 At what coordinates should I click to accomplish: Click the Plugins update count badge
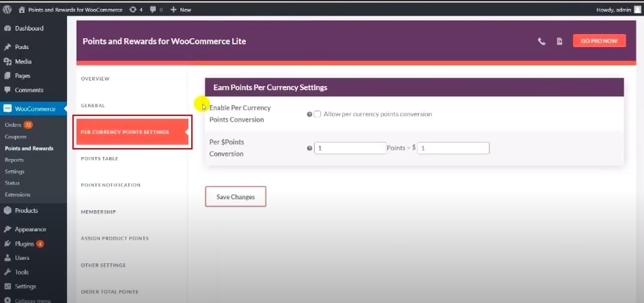[40, 244]
